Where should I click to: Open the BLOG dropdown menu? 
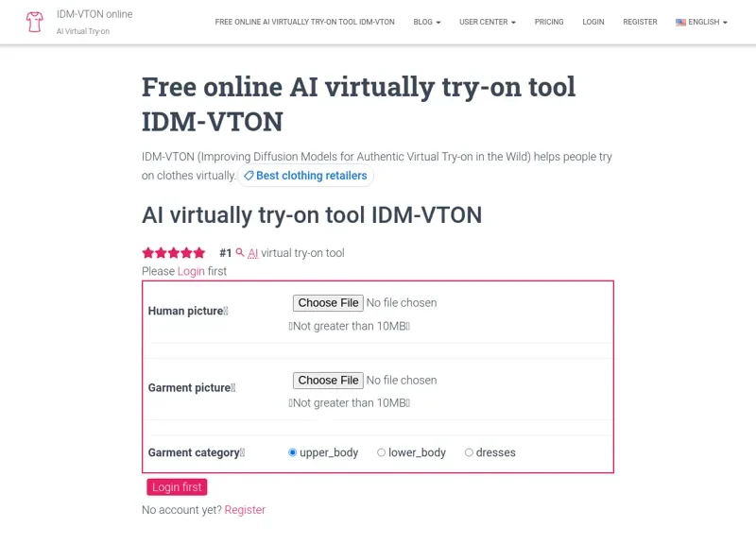click(425, 22)
